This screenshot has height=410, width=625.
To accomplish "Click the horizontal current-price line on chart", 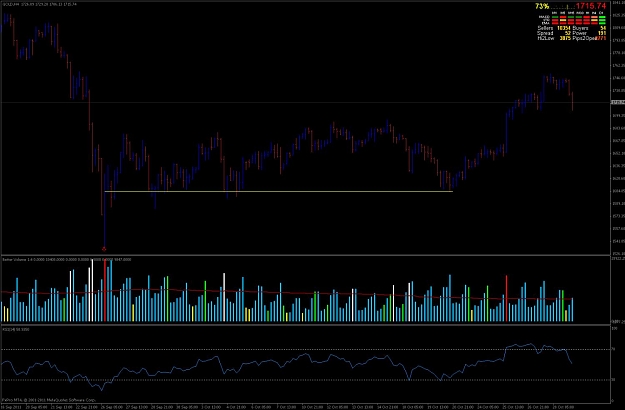I will click(306, 103).
